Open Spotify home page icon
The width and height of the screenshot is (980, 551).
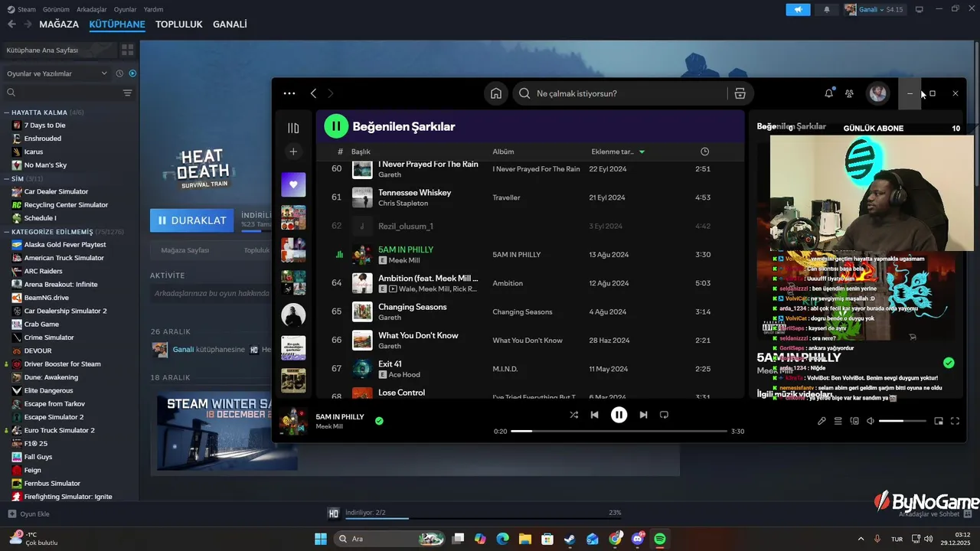coord(496,93)
